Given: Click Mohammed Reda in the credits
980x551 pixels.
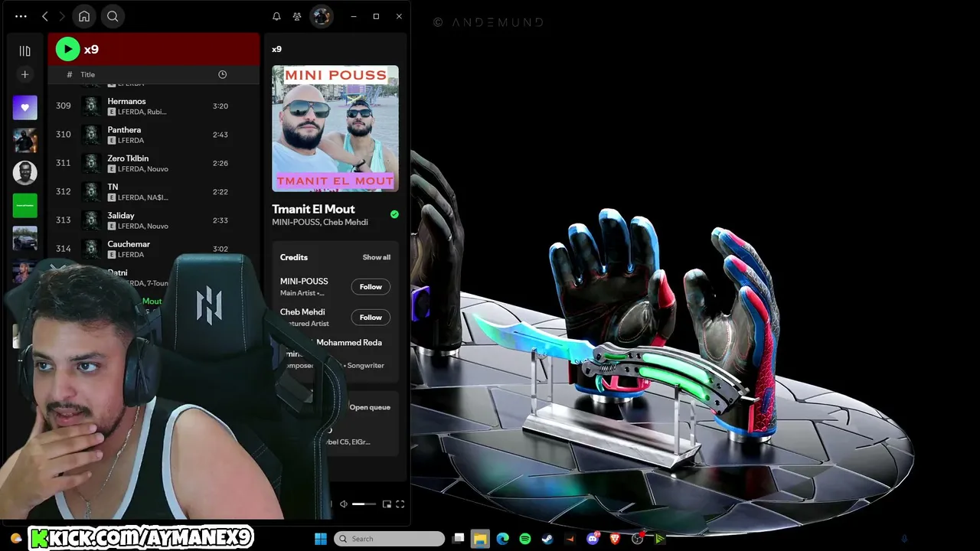Looking at the screenshot, I should click(x=349, y=343).
